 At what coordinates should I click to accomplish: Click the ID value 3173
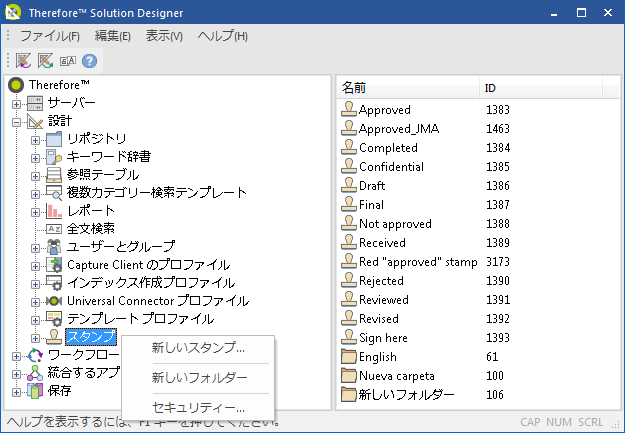click(x=498, y=262)
